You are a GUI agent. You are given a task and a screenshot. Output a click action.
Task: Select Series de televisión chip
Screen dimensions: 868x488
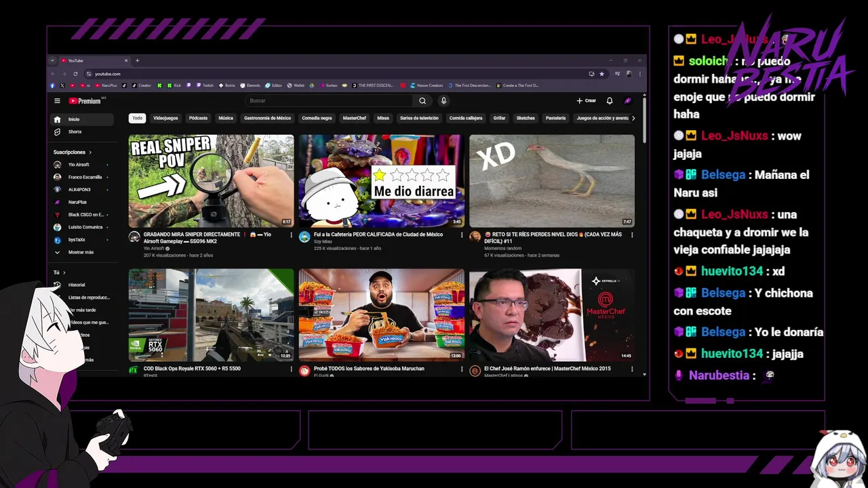tap(419, 118)
